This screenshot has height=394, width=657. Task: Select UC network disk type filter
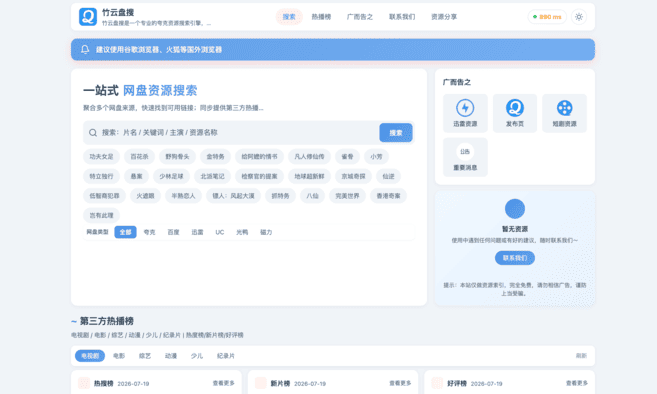[220, 232]
